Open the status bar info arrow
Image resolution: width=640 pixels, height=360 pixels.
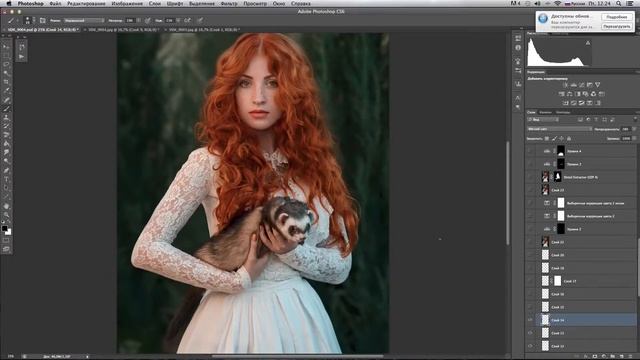point(87,356)
